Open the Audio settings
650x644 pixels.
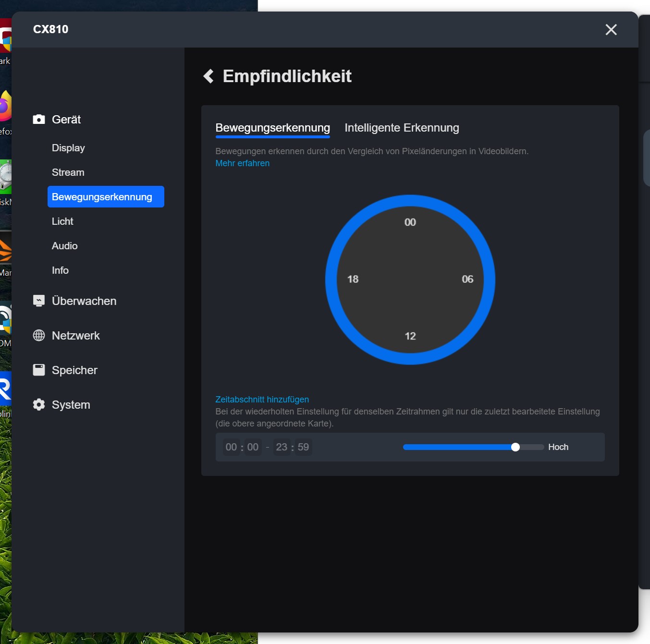(x=65, y=246)
